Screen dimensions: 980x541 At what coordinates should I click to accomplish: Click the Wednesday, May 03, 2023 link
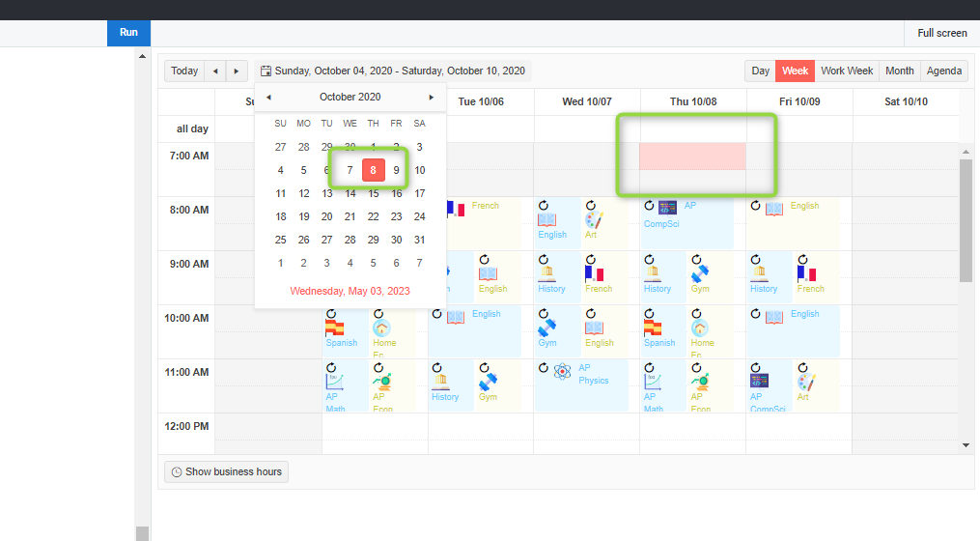[350, 290]
